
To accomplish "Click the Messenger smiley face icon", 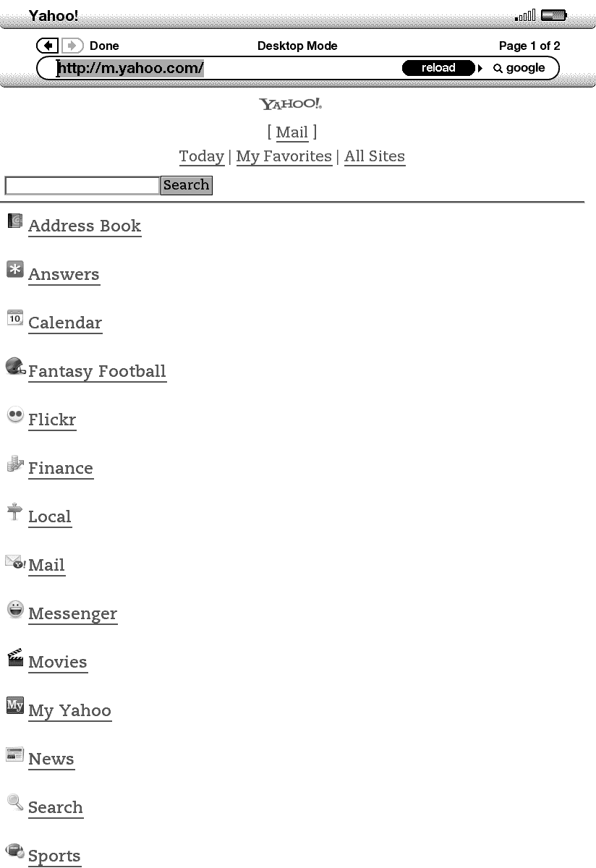I will click(x=15, y=609).
